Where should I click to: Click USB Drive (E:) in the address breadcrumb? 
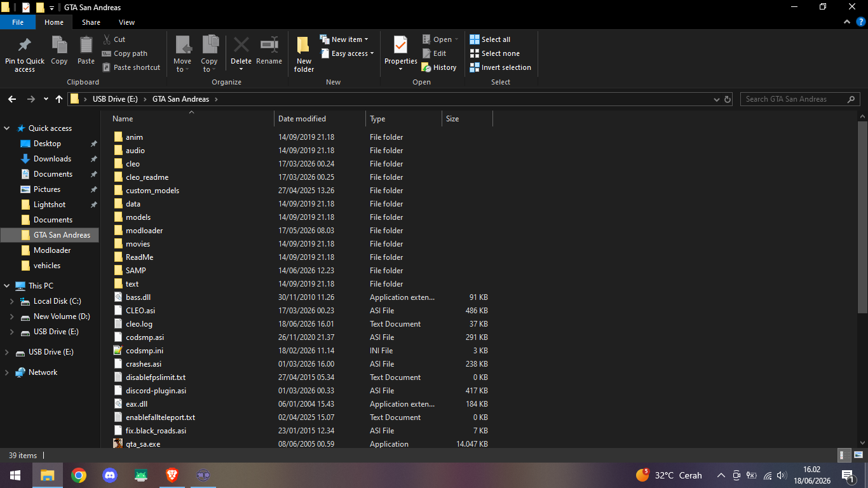point(115,99)
